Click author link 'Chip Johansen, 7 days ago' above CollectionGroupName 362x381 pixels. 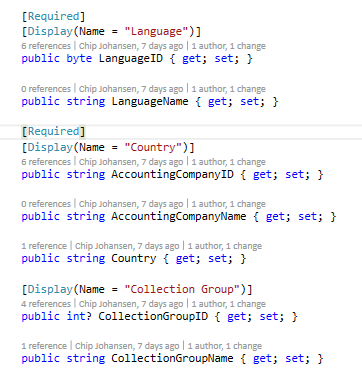tap(127, 346)
